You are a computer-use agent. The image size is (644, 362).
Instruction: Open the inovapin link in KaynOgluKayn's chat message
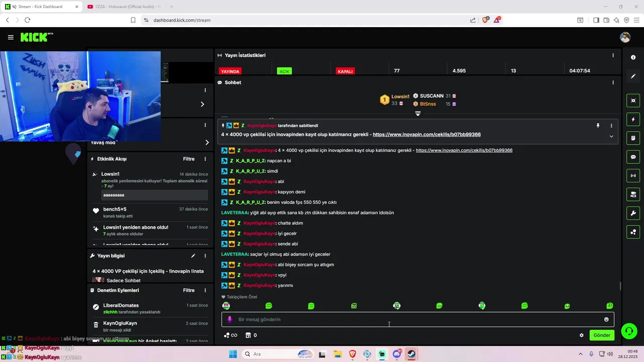click(464, 150)
